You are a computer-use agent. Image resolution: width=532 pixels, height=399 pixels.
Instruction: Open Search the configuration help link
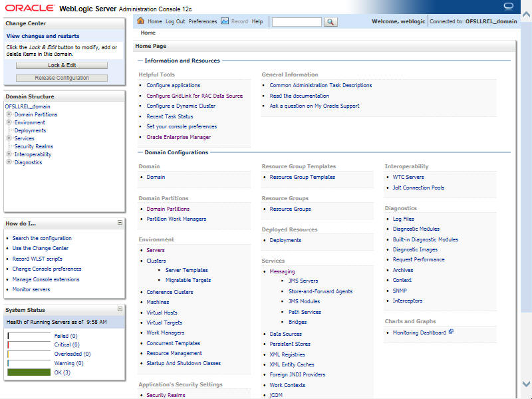42,238
